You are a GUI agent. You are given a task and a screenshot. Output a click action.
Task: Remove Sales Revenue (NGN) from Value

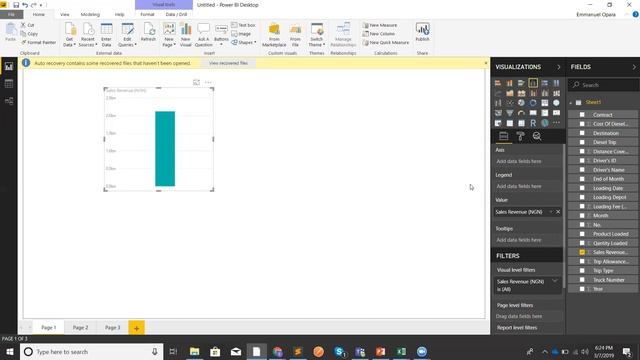click(558, 212)
